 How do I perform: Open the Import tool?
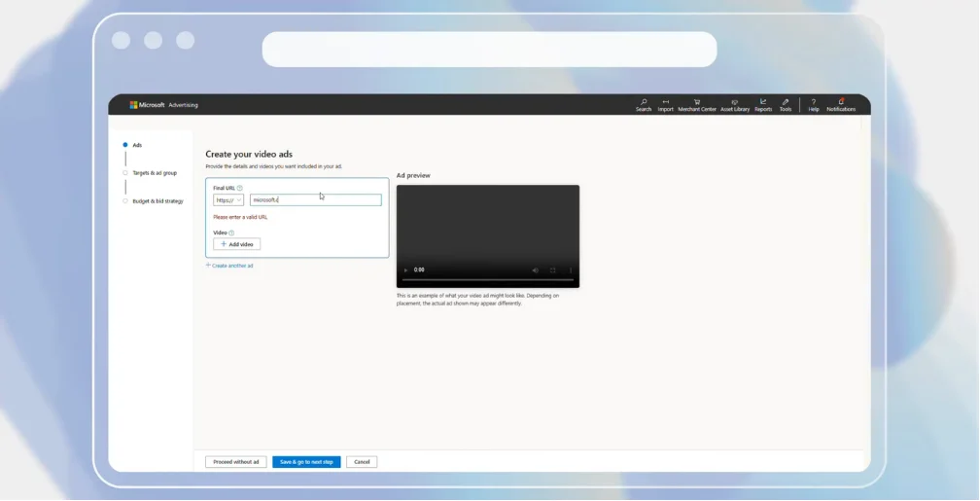click(665, 105)
